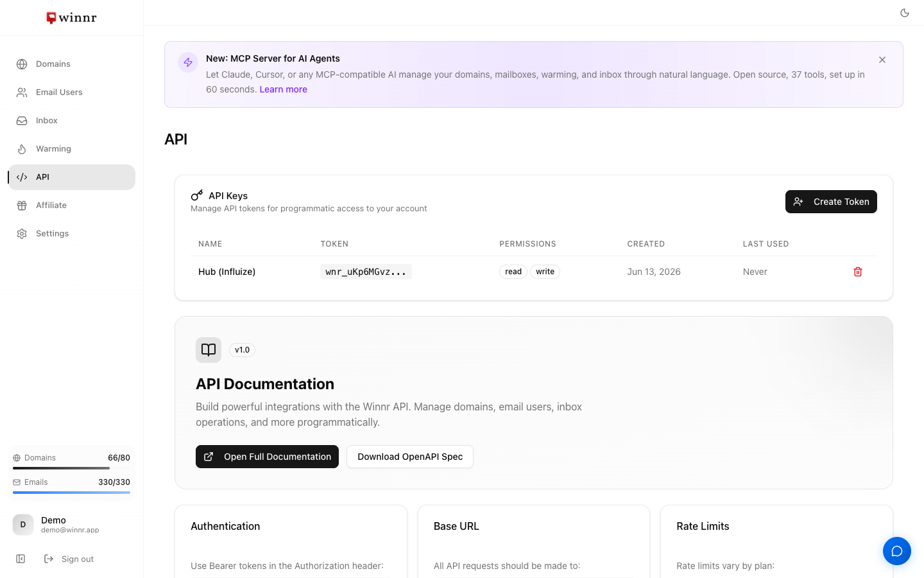Open Affiliate page
The height and width of the screenshot is (578, 924).
point(72,206)
